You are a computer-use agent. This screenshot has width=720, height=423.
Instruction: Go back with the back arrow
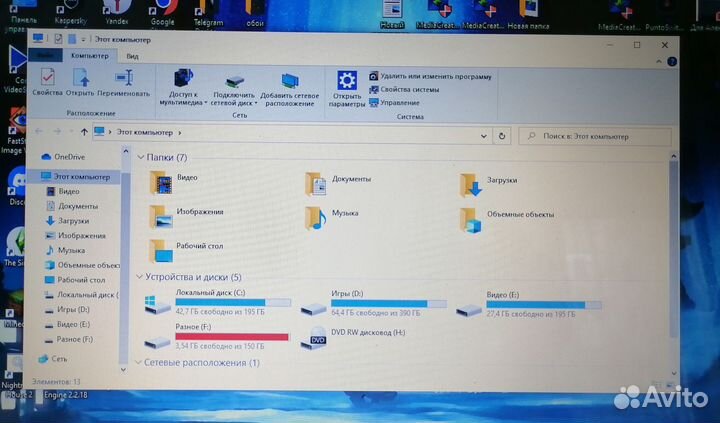[39, 132]
